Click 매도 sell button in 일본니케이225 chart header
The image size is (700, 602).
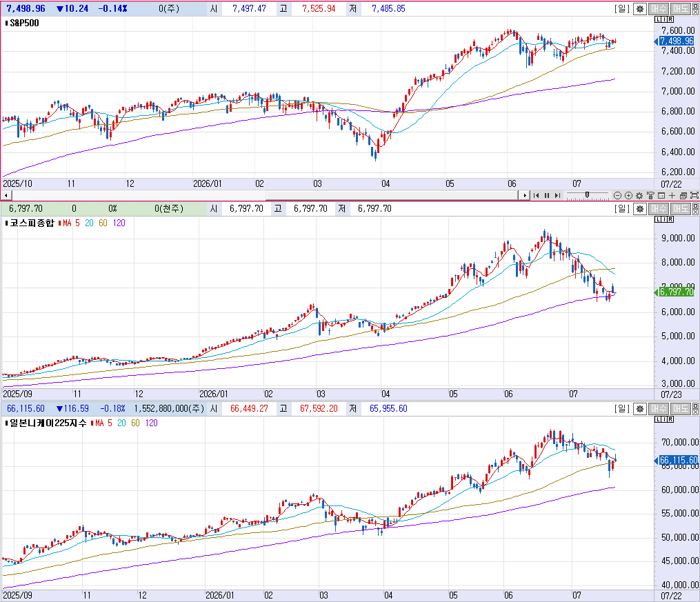pyautogui.click(x=681, y=408)
